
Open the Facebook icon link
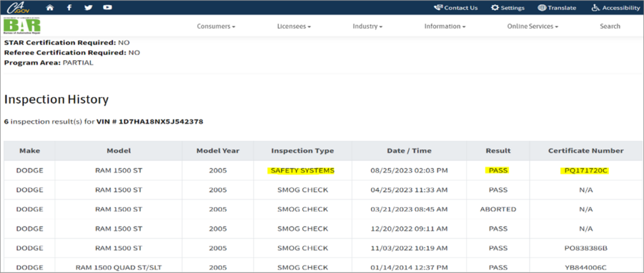click(x=69, y=8)
